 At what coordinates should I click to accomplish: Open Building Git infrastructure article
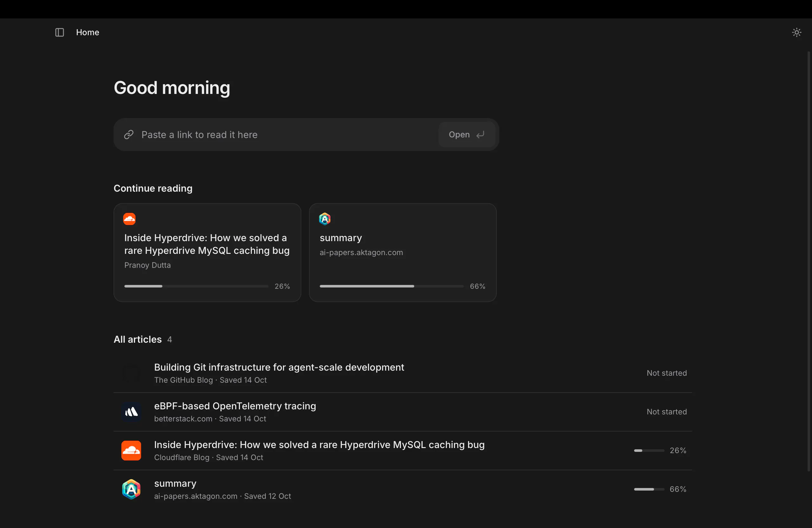pyautogui.click(x=403, y=373)
